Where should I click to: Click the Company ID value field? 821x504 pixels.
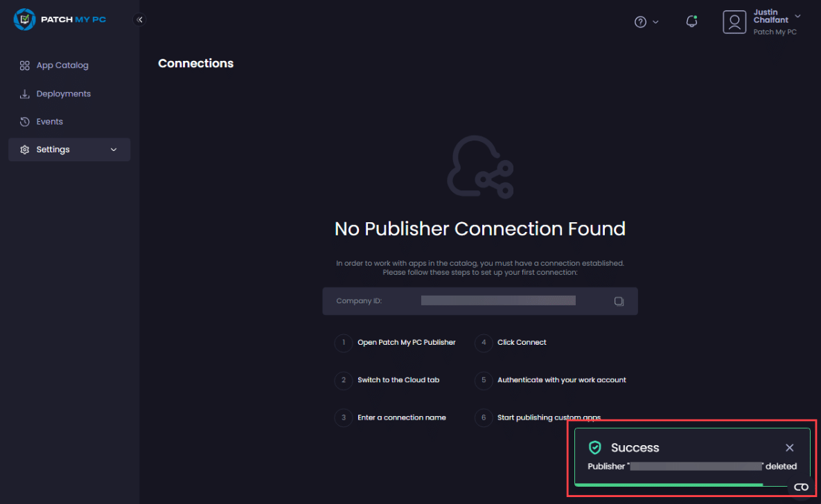point(498,301)
